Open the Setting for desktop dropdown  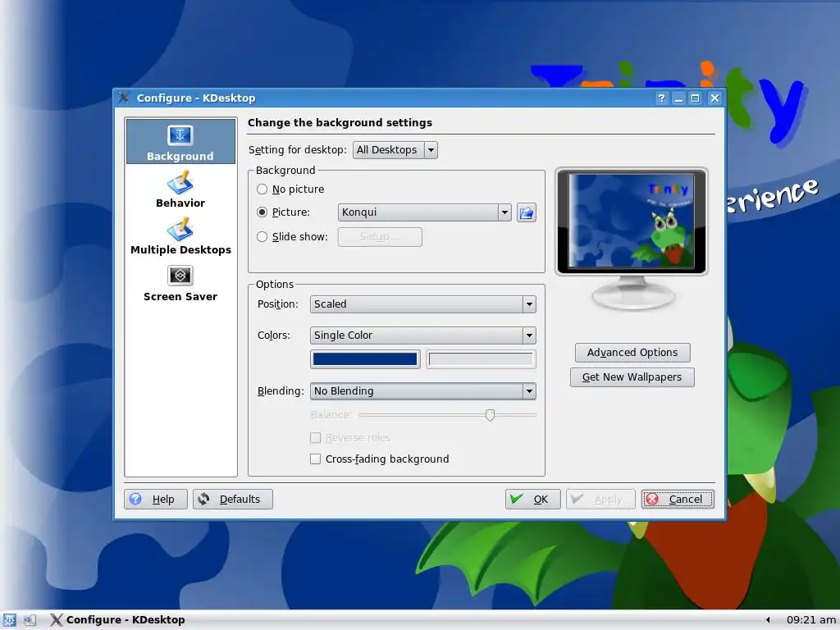click(x=395, y=150)
